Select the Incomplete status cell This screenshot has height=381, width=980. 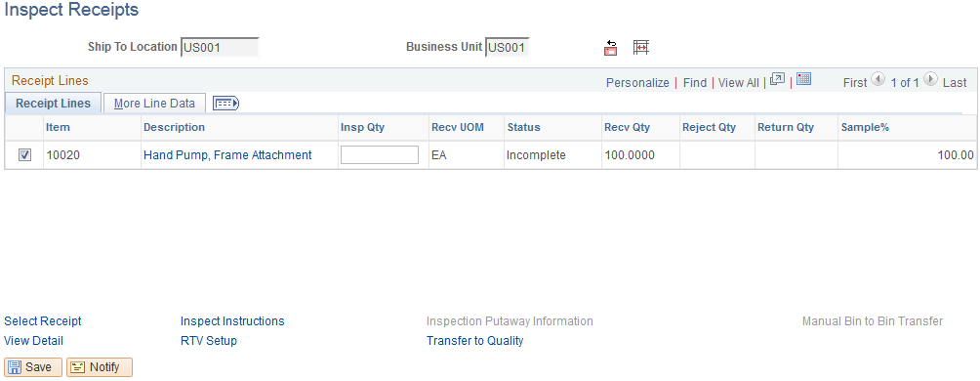pyautogui.click(x=536, y=155)
